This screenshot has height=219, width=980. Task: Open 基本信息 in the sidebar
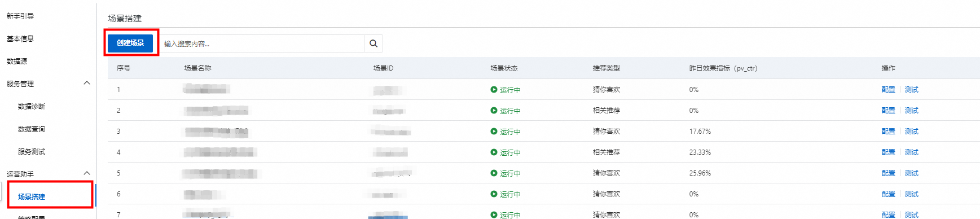[20, 39]
